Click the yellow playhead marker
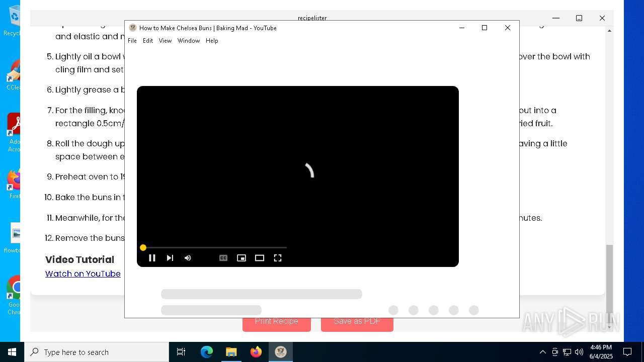Screen dimensions: 644x362 point(143,247)
